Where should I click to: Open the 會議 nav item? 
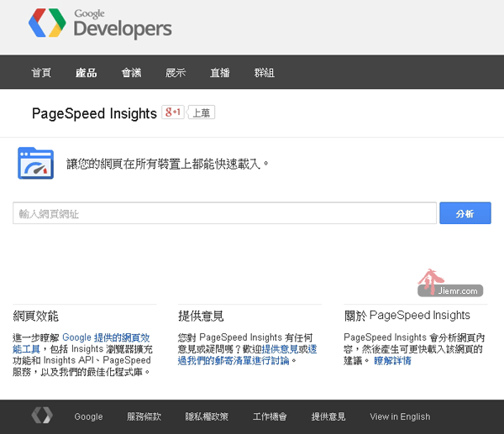pyautogui.click(x=131, y=72)
